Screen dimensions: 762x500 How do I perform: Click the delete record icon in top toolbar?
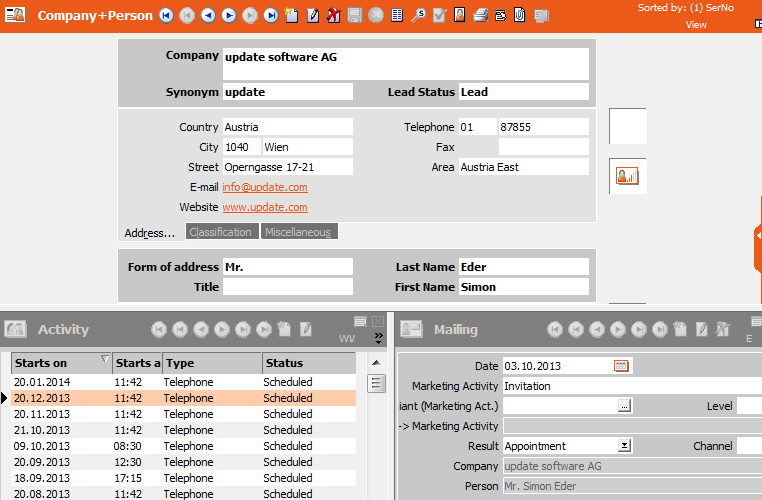(x=333, y=15)
